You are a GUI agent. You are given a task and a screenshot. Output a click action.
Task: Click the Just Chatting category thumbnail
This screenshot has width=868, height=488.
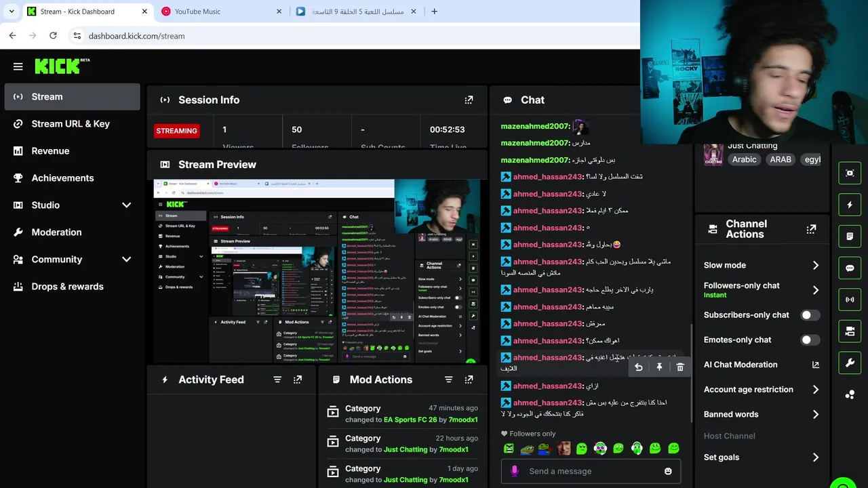click(x=713, y=155)
